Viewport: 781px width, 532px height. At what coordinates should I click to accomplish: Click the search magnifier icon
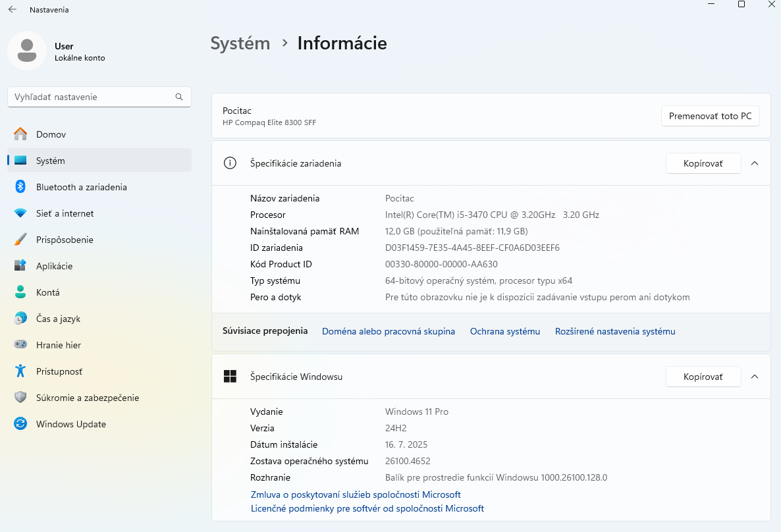coord(179,97)
